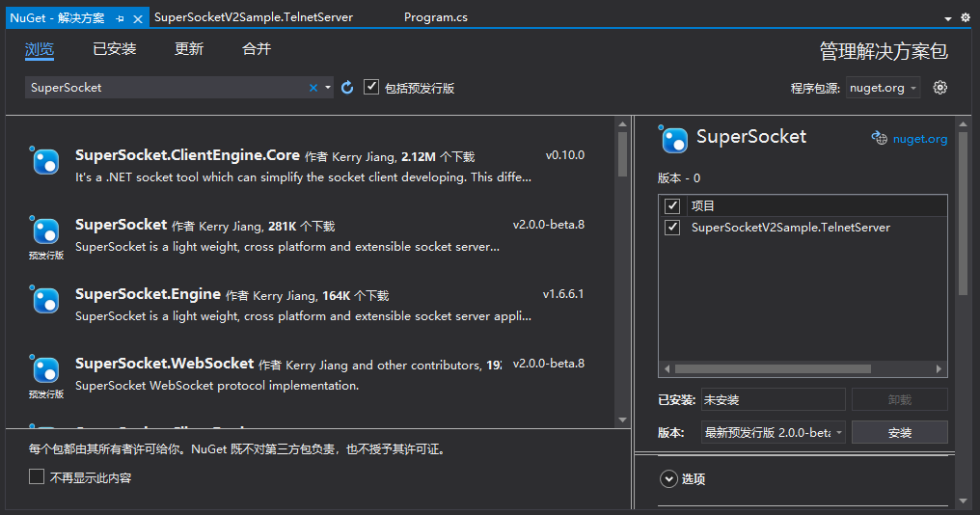Select SuperSocket.Engine package title

tap(149, 294)
